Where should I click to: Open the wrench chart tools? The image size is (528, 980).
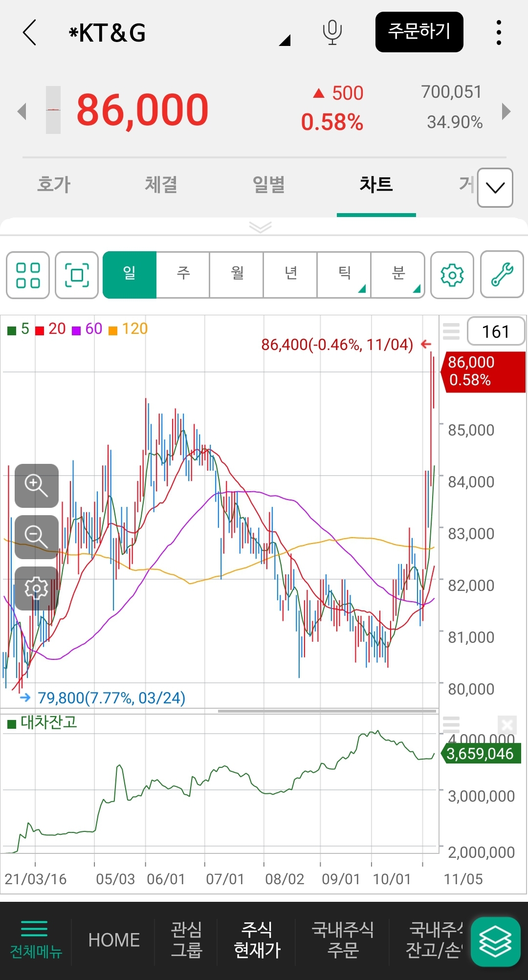pyautogui.click(x=502, y=275)
